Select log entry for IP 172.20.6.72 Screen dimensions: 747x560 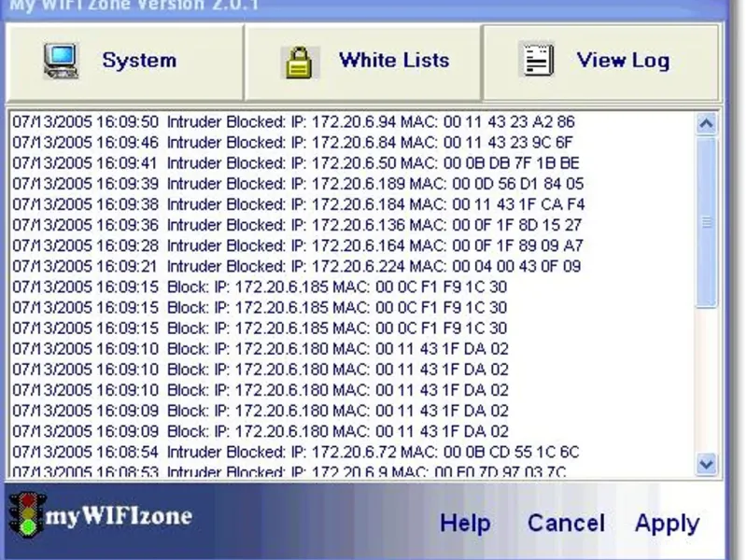(295, 452)
